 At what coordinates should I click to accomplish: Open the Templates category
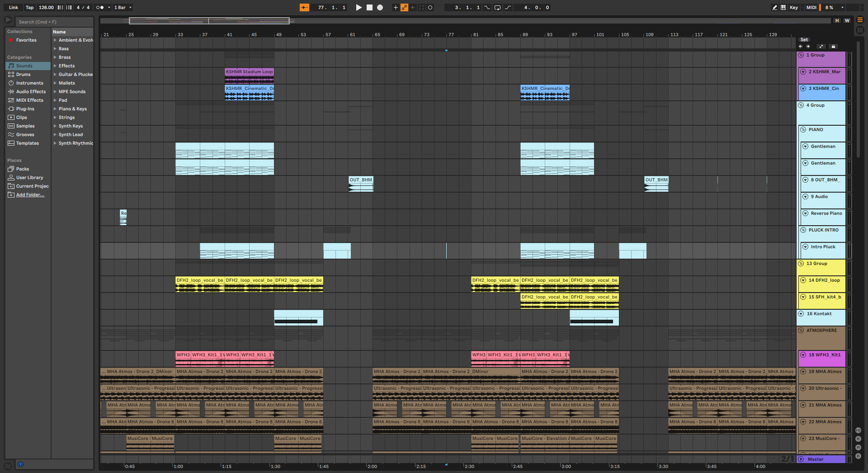(28, 143)
